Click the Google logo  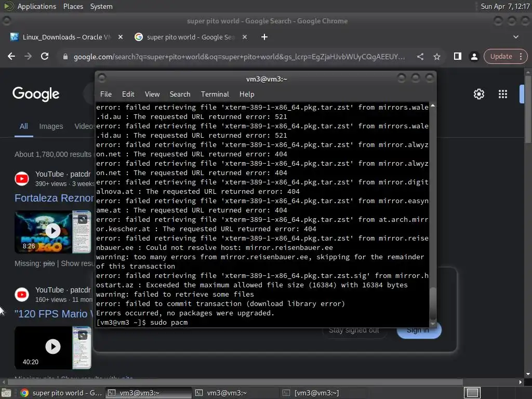[x=36, y=94]
